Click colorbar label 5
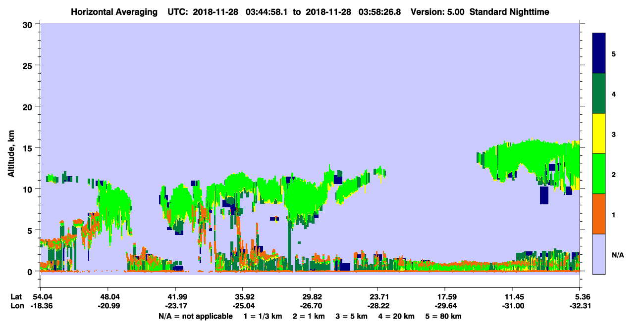The height and width of the screenshot is (330, 644). [x=613, y=53]
